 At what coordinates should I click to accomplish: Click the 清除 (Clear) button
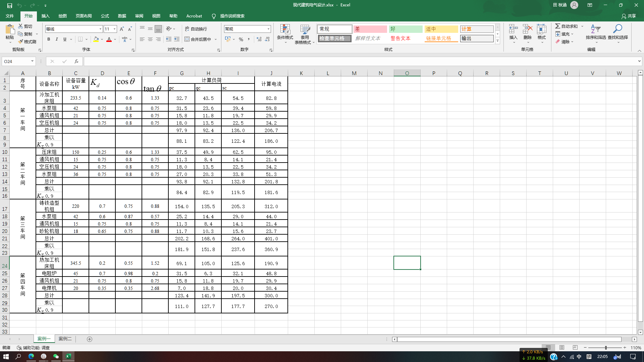click(565, 42)
